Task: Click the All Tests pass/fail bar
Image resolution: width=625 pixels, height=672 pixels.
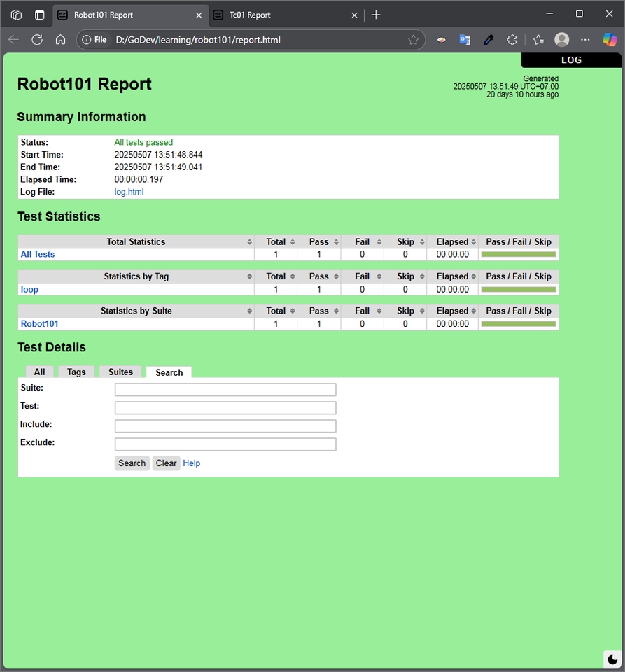Action: coord(519,254)
